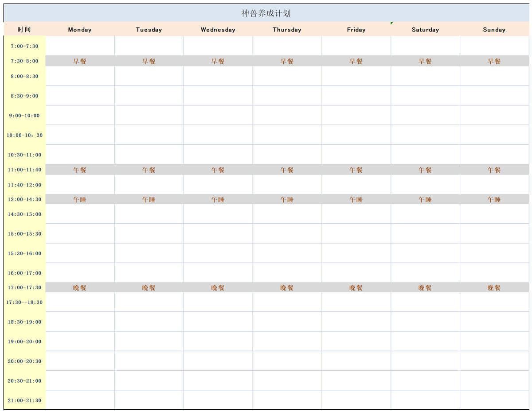Click empty Friday cell in 15:00-15:30 row
The image size is (532, 411).
pyautogui.click(x=356, y=233)
